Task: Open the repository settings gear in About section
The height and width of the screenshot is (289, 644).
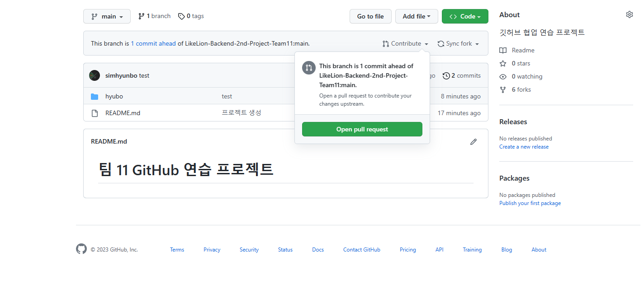Action: pos(629,14)
